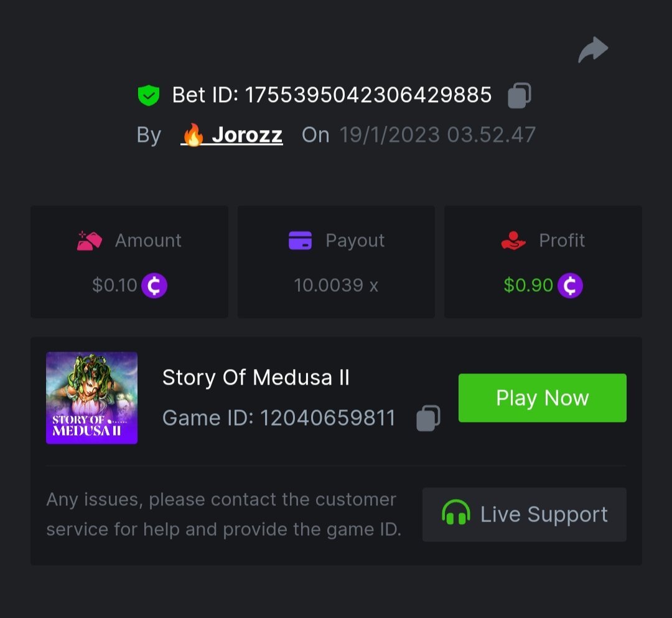This screenshot has width=672, height=618.
Task: Click the coin icon beside $0.90
Action: click(570, 286)
